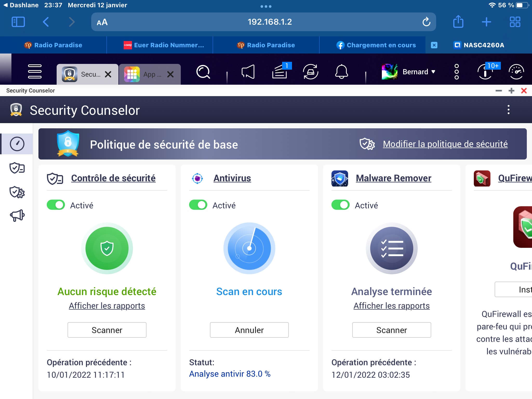Open background tasks icon with badge 1
The image size is (532, 399).
pyautogui.click(x=280, y=71)
